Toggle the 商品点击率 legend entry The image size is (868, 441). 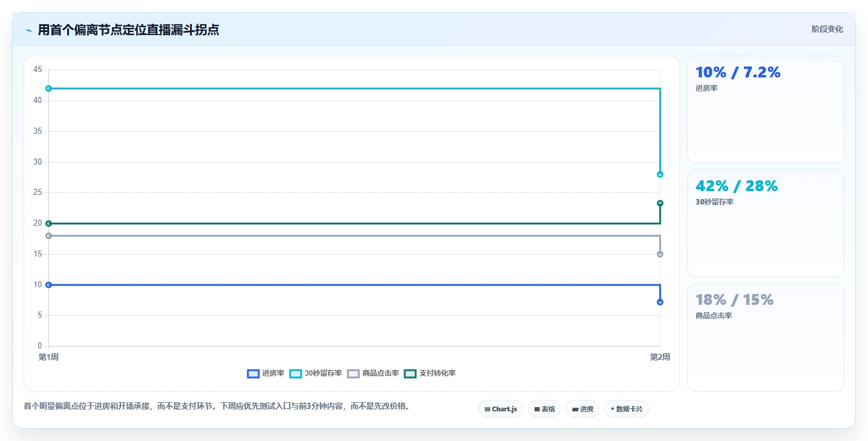coord(373,373)
